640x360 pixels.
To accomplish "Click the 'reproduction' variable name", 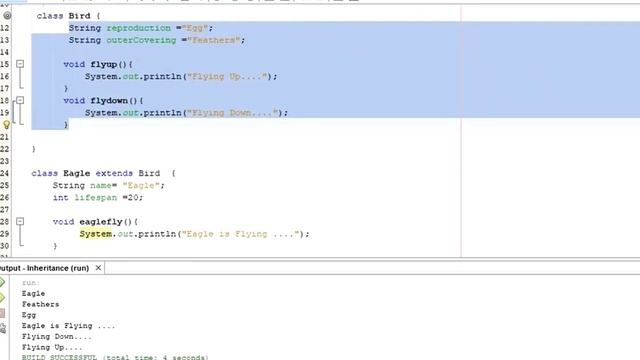I will coord(139,28).
